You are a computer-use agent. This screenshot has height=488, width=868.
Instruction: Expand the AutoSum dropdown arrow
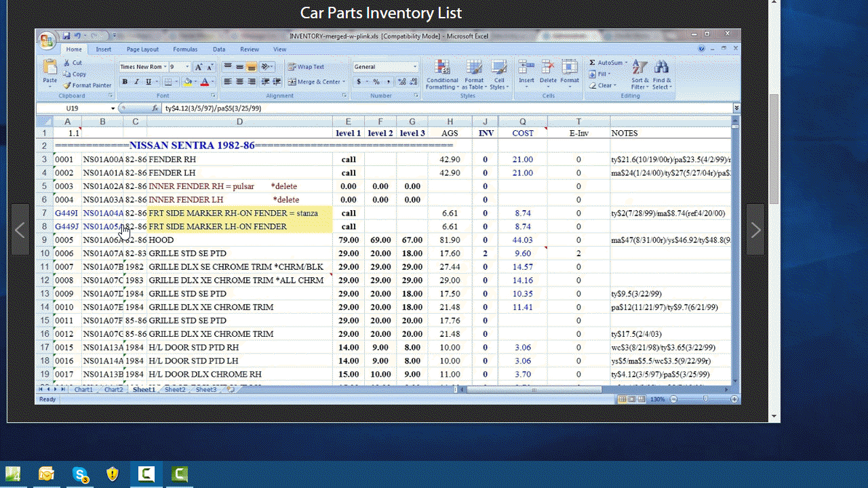[626, 63]
